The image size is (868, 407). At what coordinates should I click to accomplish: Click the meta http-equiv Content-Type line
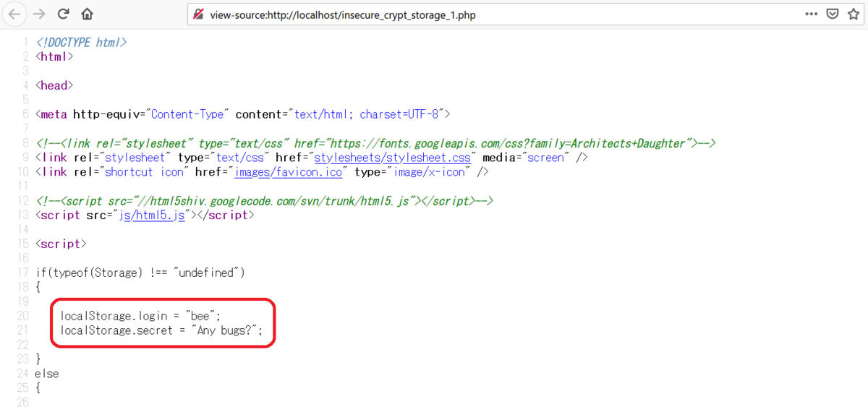point(242,114)
